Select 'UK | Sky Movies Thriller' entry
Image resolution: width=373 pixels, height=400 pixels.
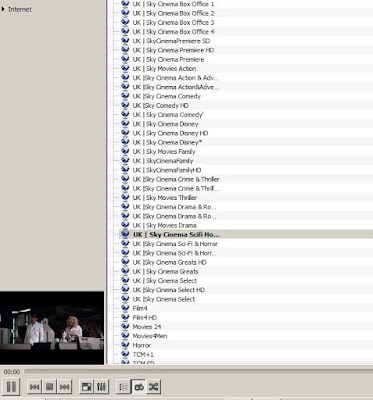(165, 198)
